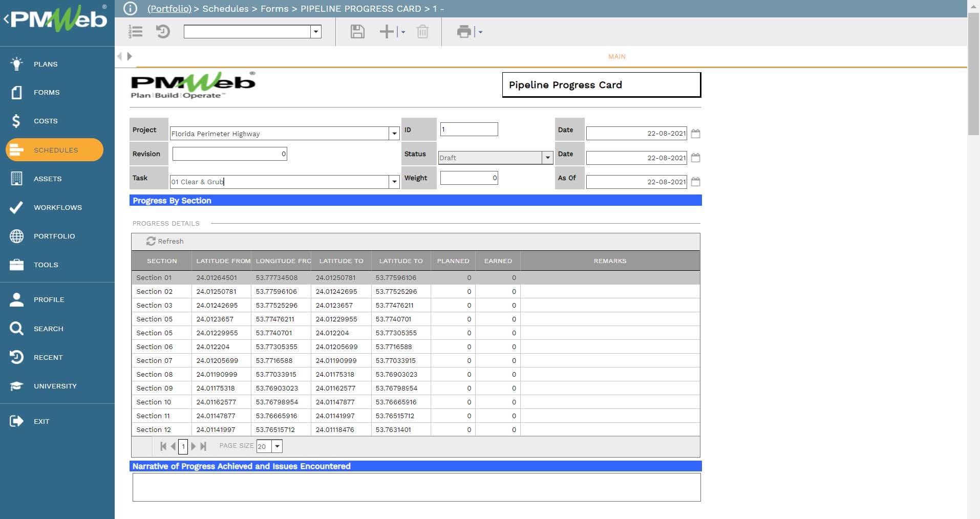Open Costs in the sidebar
The height and width of the screenshot is (519, 980).
(46, 121)
